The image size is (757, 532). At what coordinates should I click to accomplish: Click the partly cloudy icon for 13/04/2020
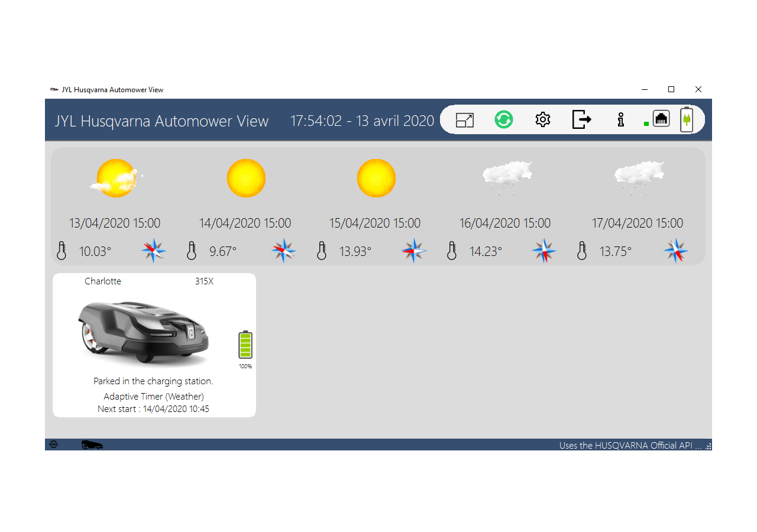[117, 178]
